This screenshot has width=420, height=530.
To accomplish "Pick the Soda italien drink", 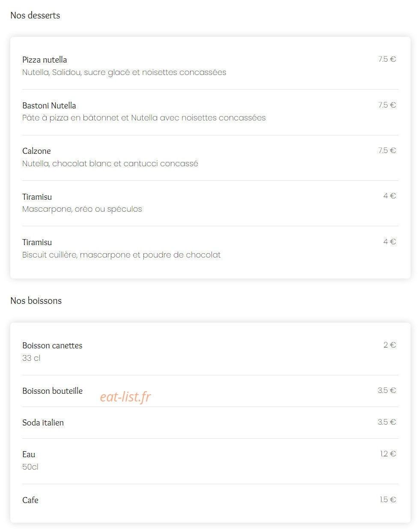I will [210, 422].
